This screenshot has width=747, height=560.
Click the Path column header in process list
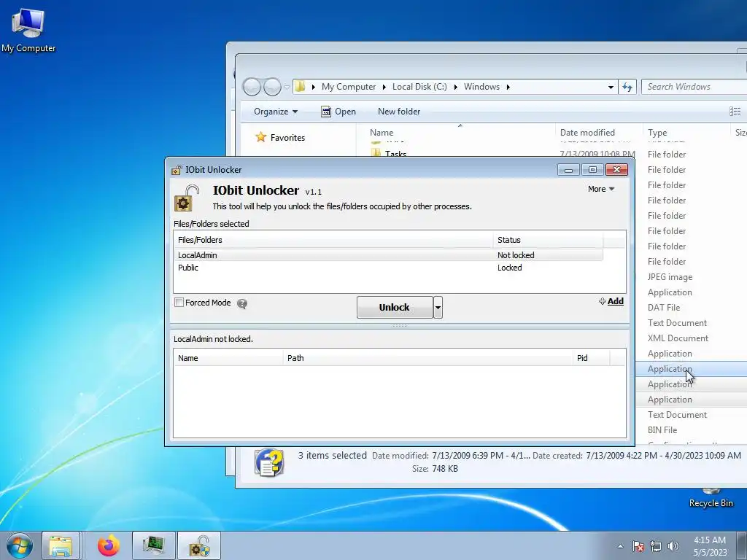coord(427,358)
